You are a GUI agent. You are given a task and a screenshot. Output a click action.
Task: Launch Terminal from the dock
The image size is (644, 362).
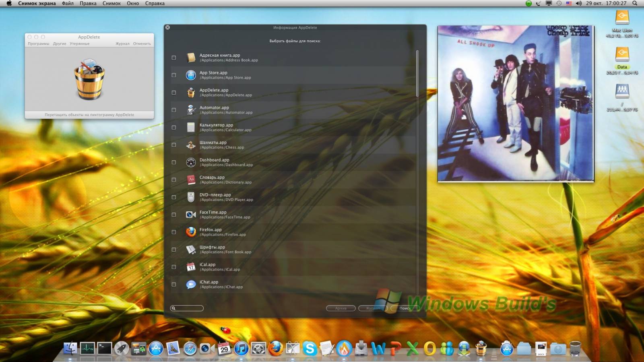tap(105, 348)
